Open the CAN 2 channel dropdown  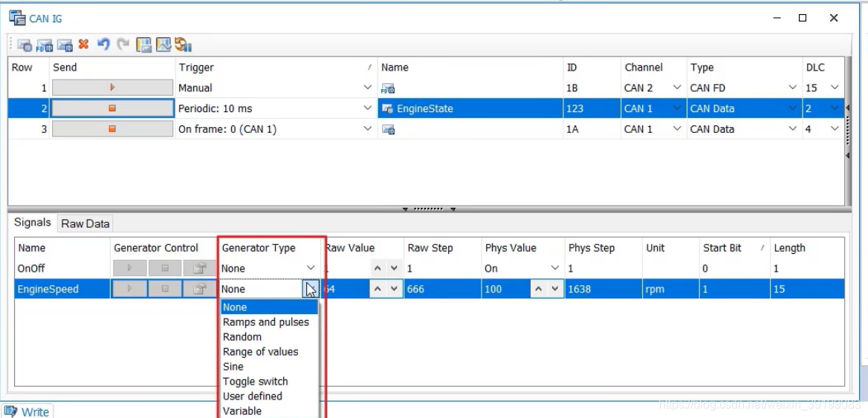tap(676, 88)
